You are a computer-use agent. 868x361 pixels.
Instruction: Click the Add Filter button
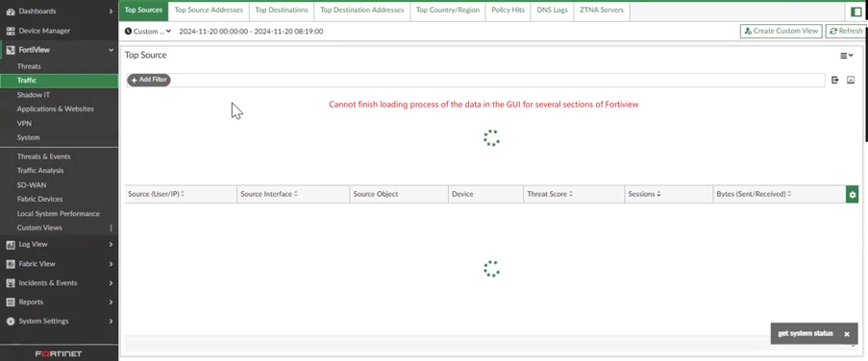click(x=149, y=80)
